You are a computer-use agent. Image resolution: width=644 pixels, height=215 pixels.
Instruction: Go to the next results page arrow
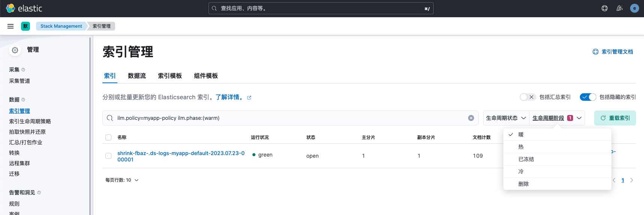click(x=632, y=180)
